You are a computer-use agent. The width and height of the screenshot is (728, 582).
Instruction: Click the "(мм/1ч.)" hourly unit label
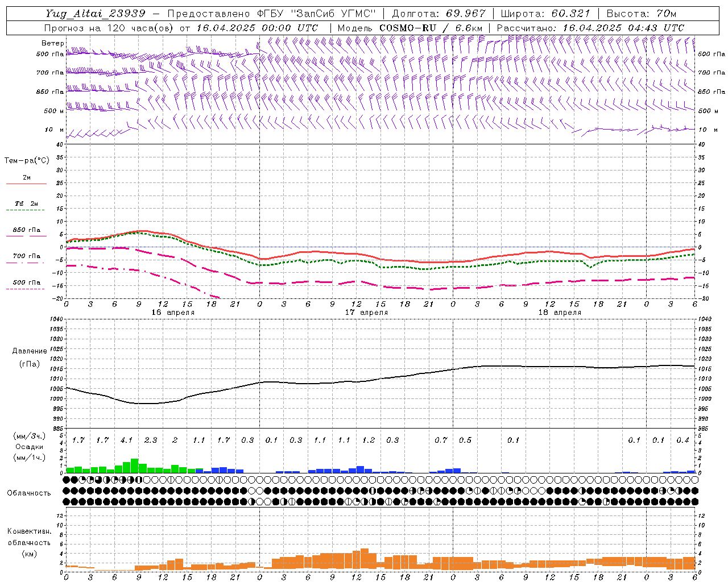click(29, 458)
